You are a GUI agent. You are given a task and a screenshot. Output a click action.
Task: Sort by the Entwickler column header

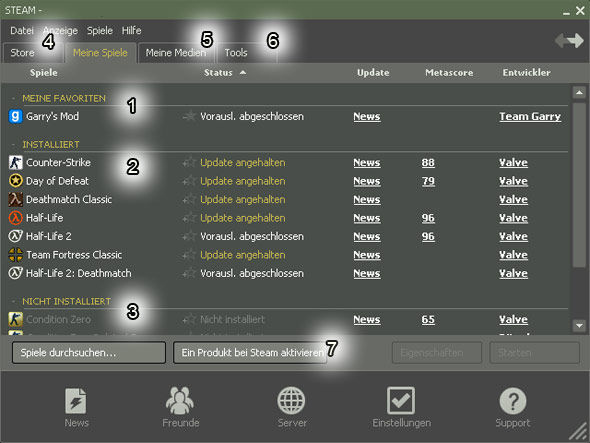526,73
